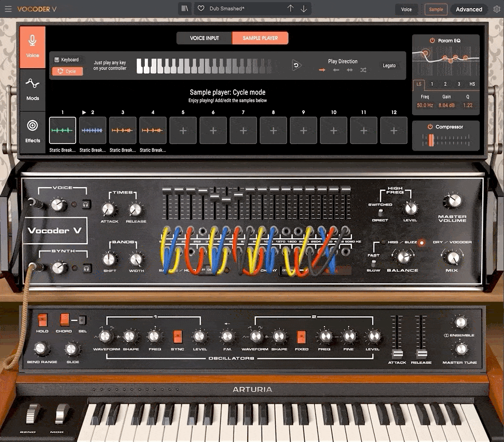Add a sample to slot 5
This screenshot has width=504, height=442.
coord(183,130)
